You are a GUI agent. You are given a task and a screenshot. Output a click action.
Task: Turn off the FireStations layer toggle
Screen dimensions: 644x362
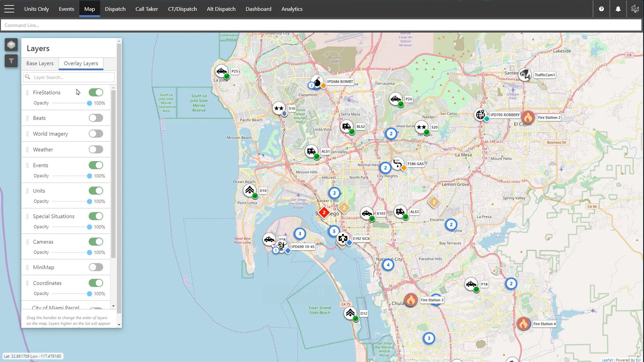coord(96,92)
